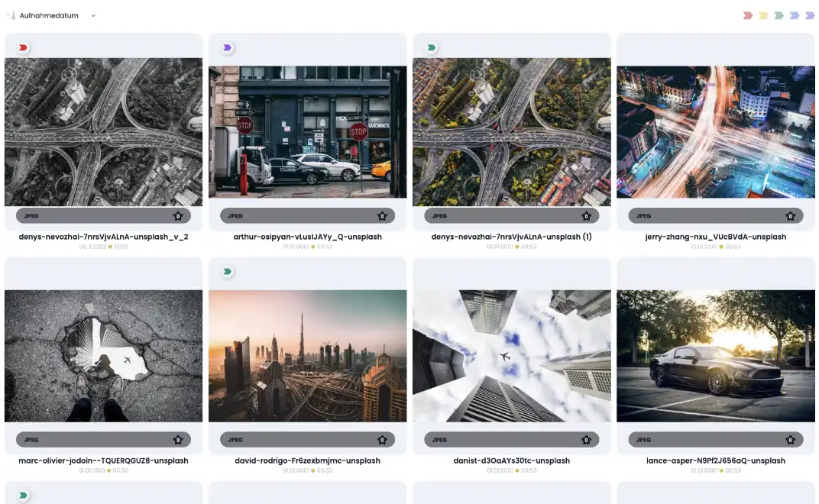Click green tag on denys-nevozhai (1) card
Viewport: 819px width, 504px height.
click(x=431, y=47)
